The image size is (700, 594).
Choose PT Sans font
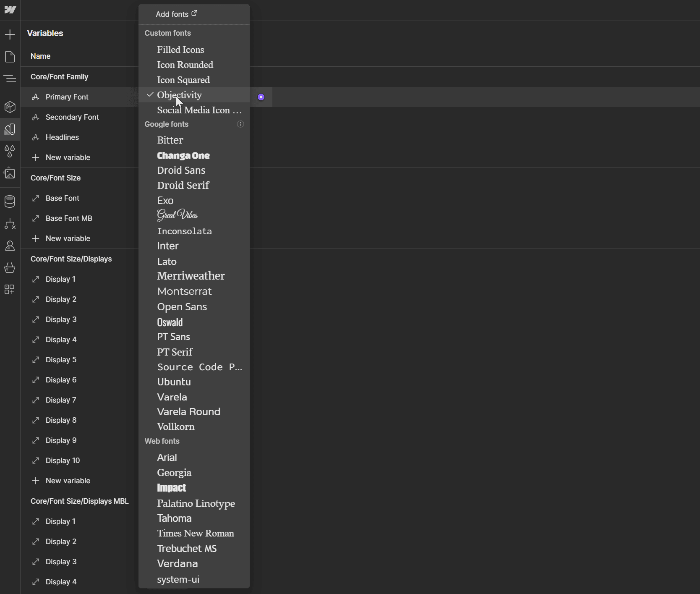(194, 337)
